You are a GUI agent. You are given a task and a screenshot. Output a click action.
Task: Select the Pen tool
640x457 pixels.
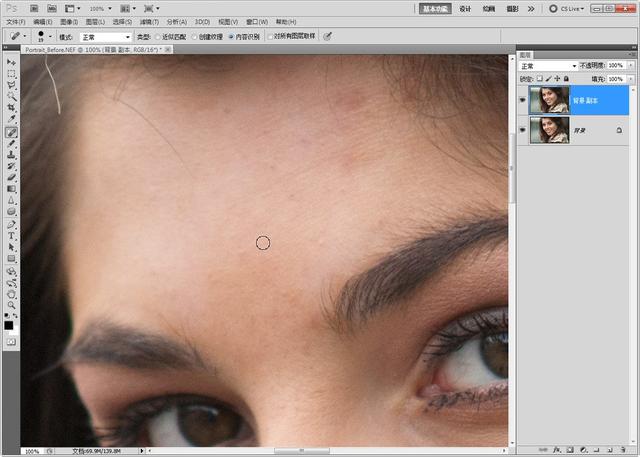pos(11,224)
